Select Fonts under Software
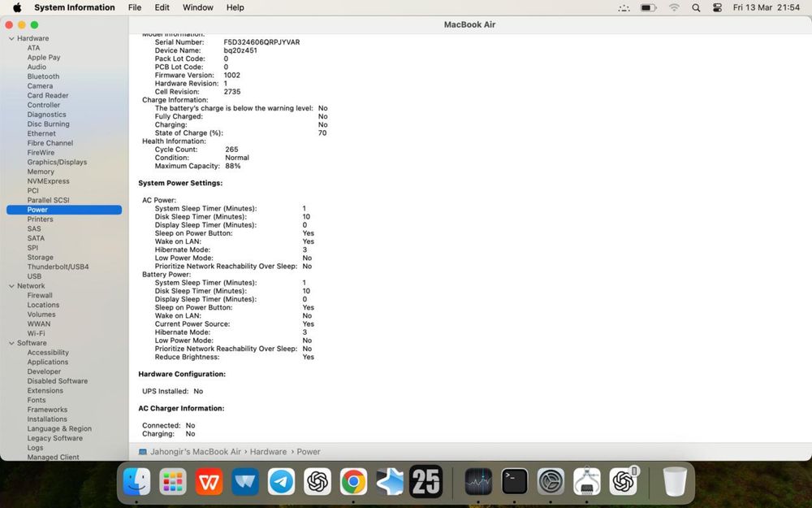Image resolution: width=812 pixels, height=508 pixels. pyautogui.click(x=37, y=400)
